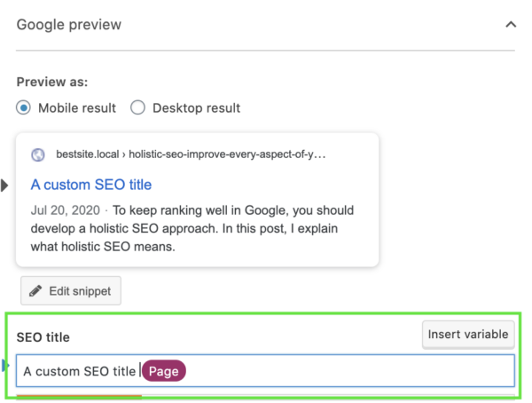Click the pencil icon on Edit snippet
The image size is (532, 403).
[35, 291]
